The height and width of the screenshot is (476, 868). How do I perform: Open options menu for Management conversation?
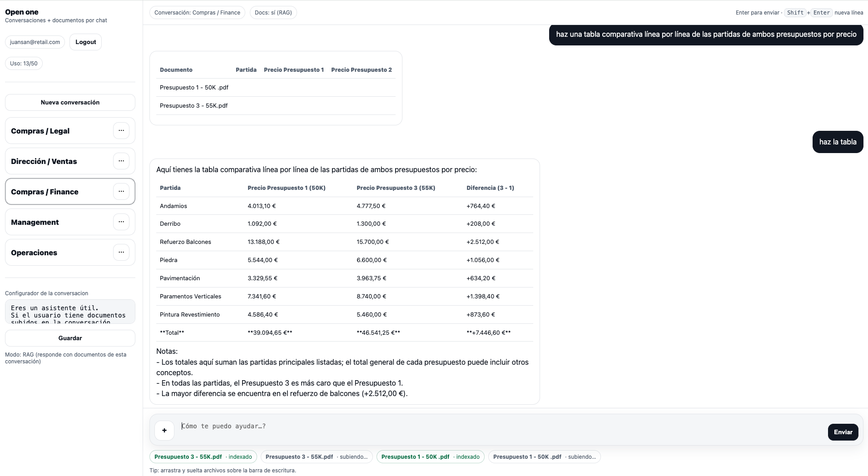[x=120, y=222]
